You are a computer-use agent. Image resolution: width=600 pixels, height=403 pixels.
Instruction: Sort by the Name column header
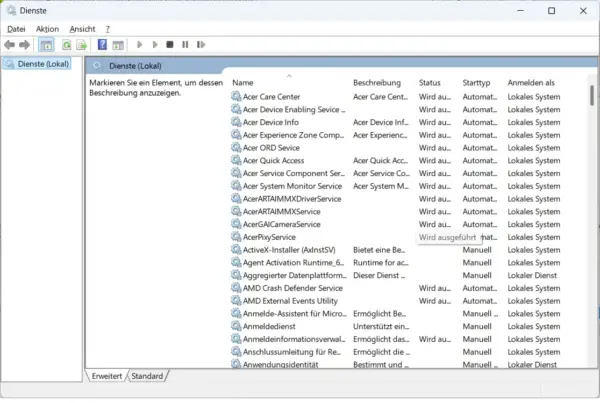pyautogui.click(x=243, y=83)
